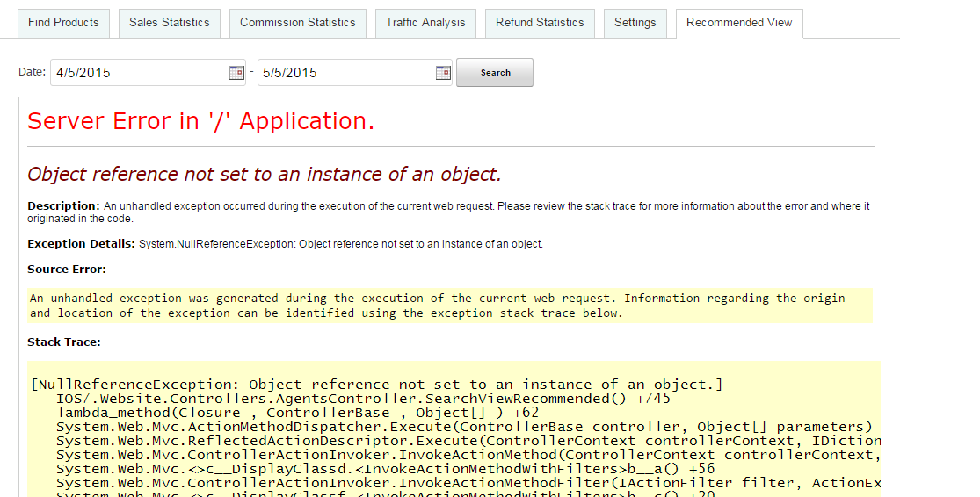The image size is (980, 497).
Task: Open the end date calendar picker
Action: 443,73
